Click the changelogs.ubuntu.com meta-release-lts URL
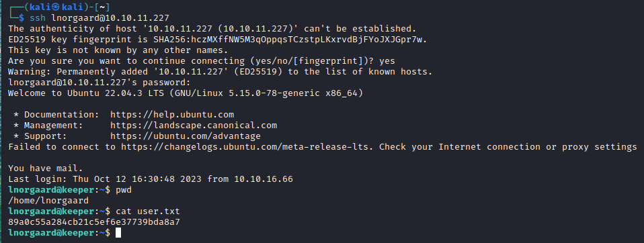Viewport: 644px width, 243px height. (x=247, y=147)
